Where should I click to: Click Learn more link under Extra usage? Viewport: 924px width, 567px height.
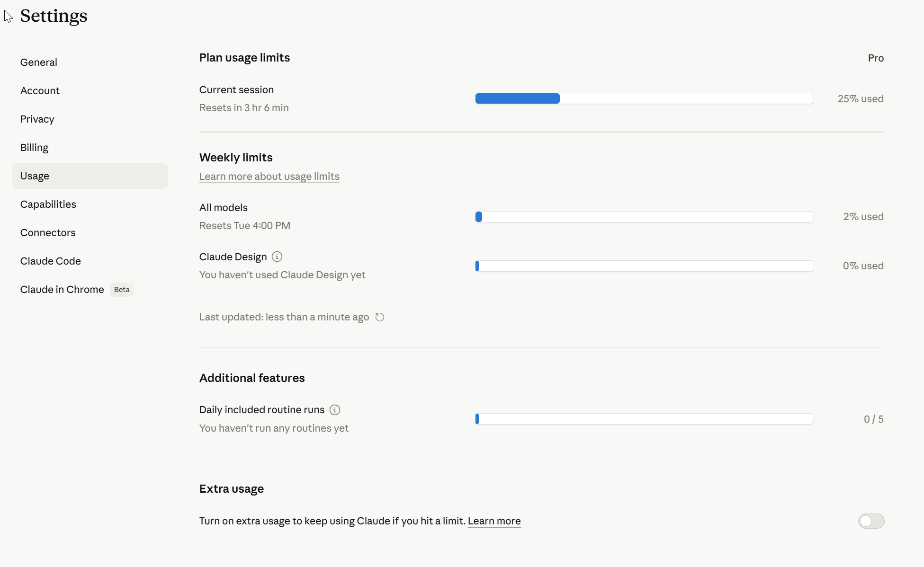pos(494,521)
